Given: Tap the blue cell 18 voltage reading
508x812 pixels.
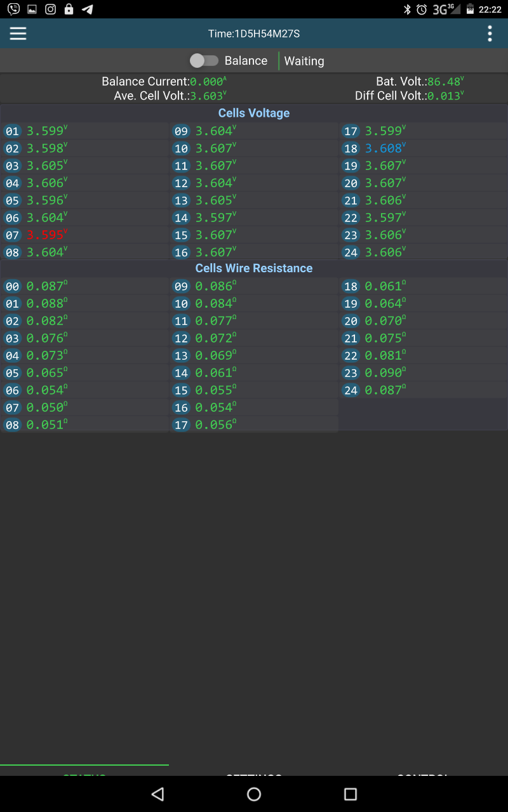Looking at the screenshot, I should click(384, 148).
